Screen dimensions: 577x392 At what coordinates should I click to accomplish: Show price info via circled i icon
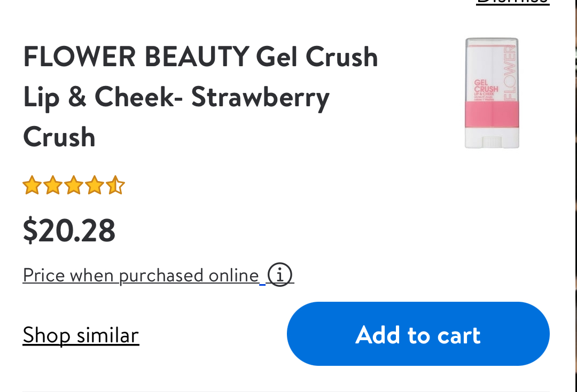(279, 275)
